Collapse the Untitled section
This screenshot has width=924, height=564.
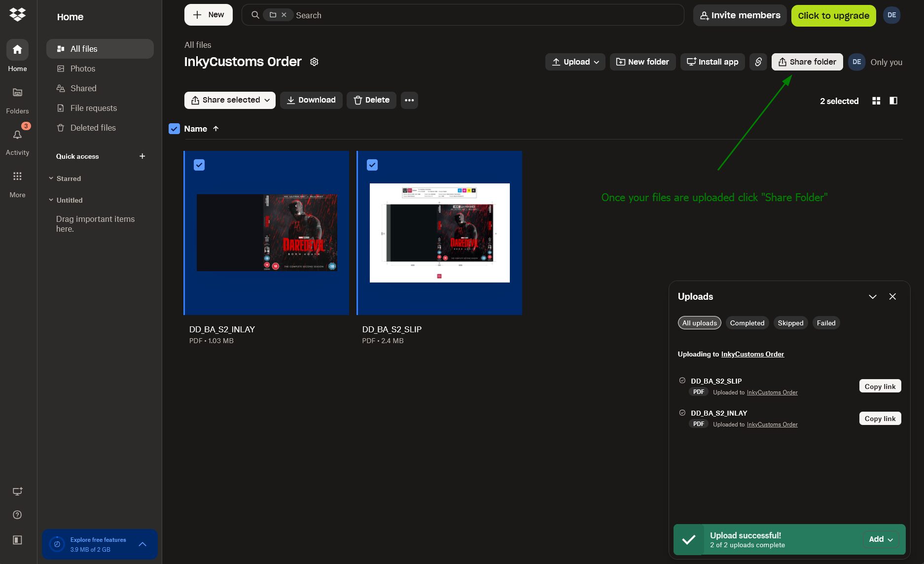click(x=51, y=200)
